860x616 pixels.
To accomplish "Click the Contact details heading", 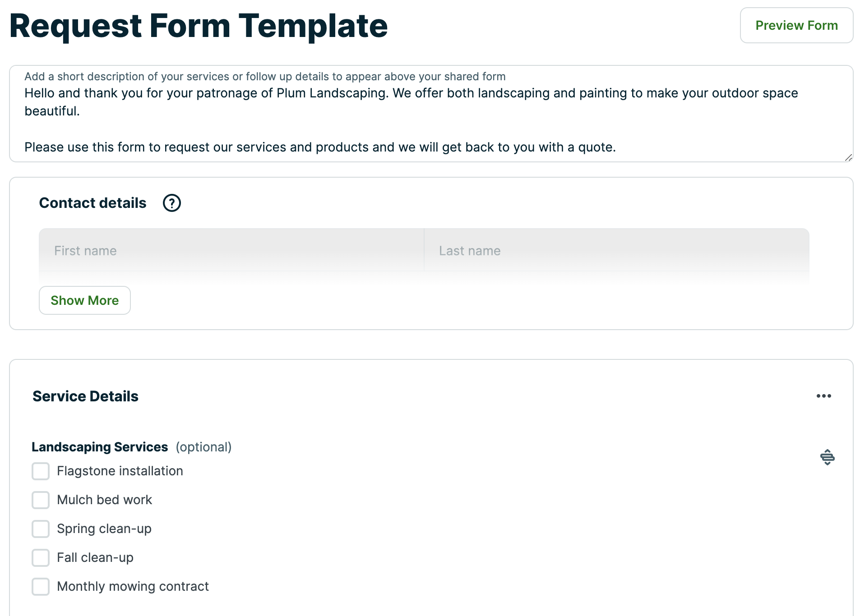I will tap(92, 203).
